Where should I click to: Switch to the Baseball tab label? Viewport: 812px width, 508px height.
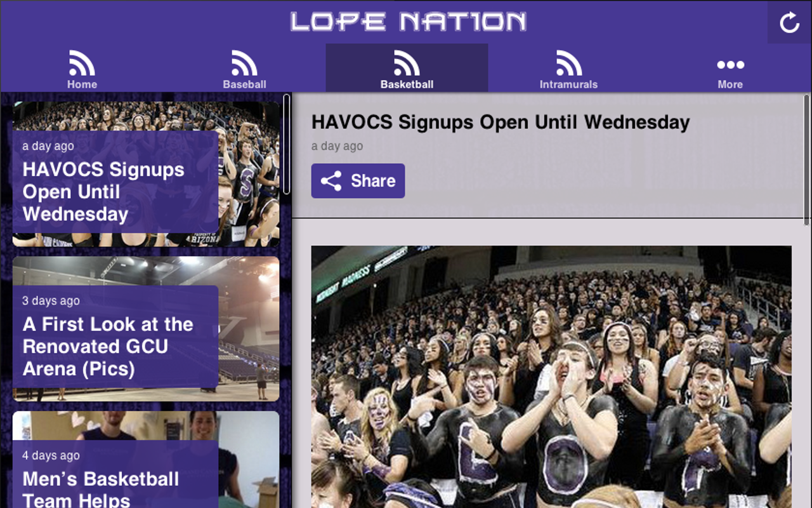[x=244, y=84]
